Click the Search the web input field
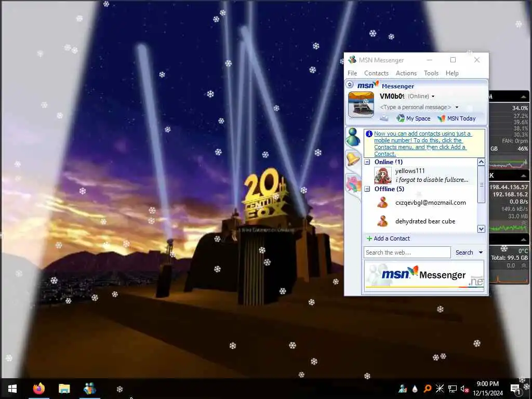This screenshot has height=399, width=532. pyautogui.click(x=407, y=252)
